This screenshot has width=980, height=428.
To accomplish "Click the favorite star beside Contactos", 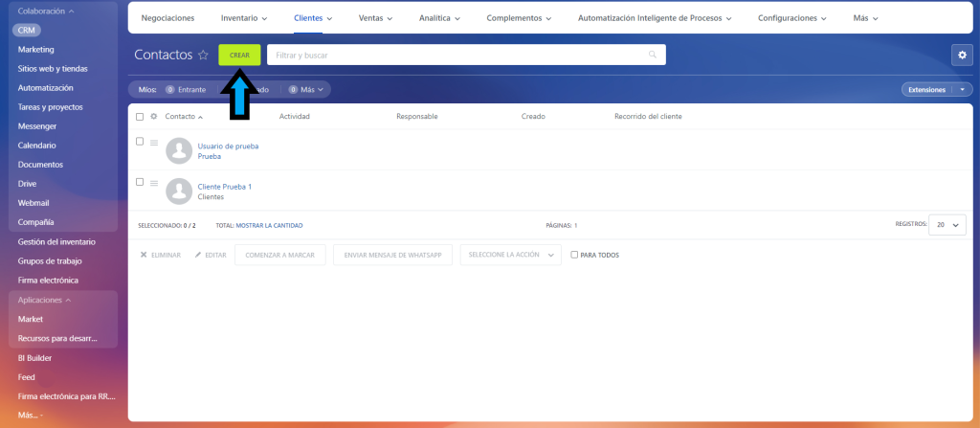I will coord(203,56).
